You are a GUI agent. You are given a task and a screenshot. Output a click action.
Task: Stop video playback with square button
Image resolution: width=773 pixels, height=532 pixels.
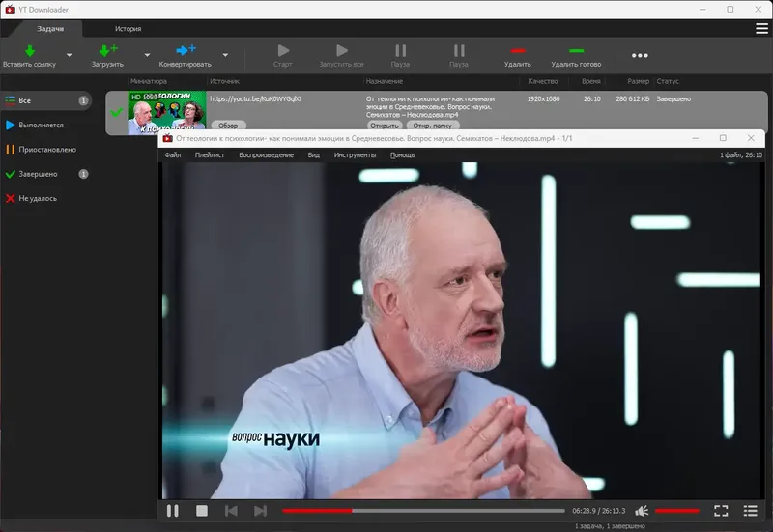202,511
